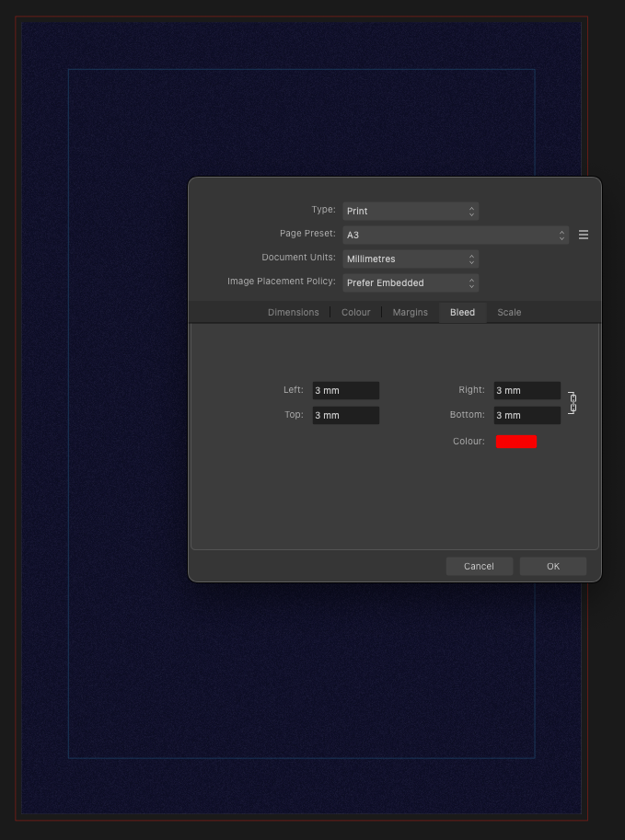The height and width of the screenshot is (840, 625).
Task: Confirm document setup with OK
Action: coord(552,566)
